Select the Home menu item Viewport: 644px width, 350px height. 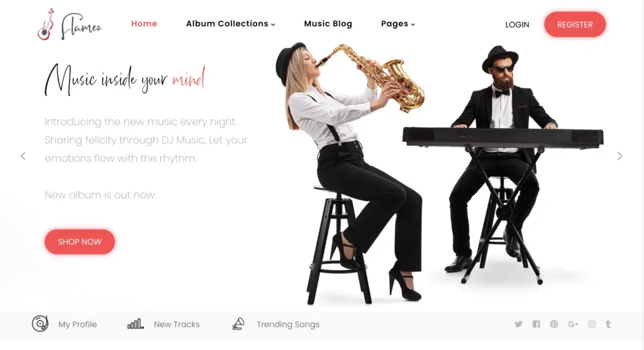click(x=144, y=24)
